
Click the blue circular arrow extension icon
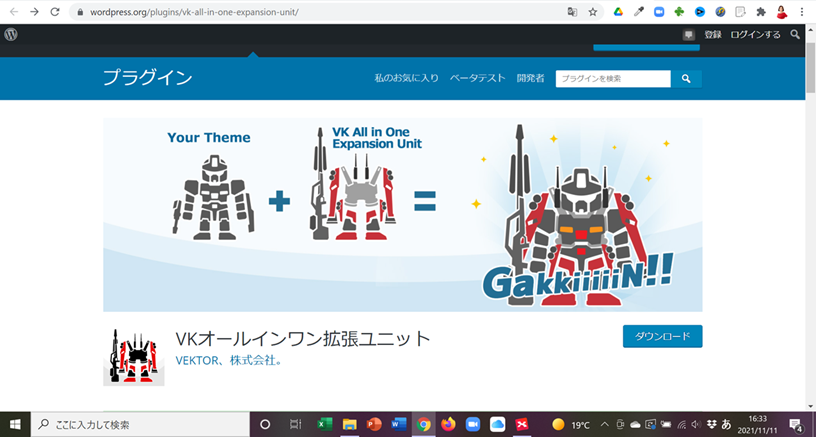700,12
